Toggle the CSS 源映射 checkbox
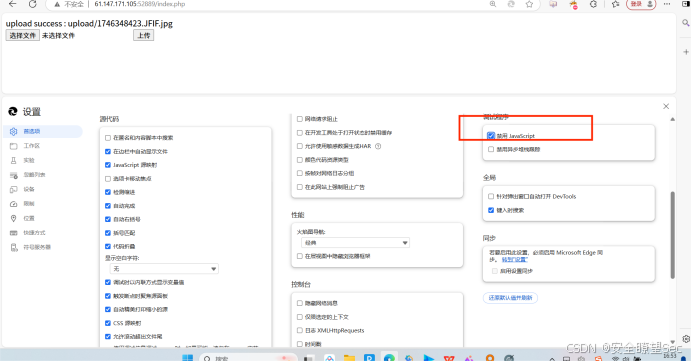Viewport: 691px width, 362px height. [108, 323]
